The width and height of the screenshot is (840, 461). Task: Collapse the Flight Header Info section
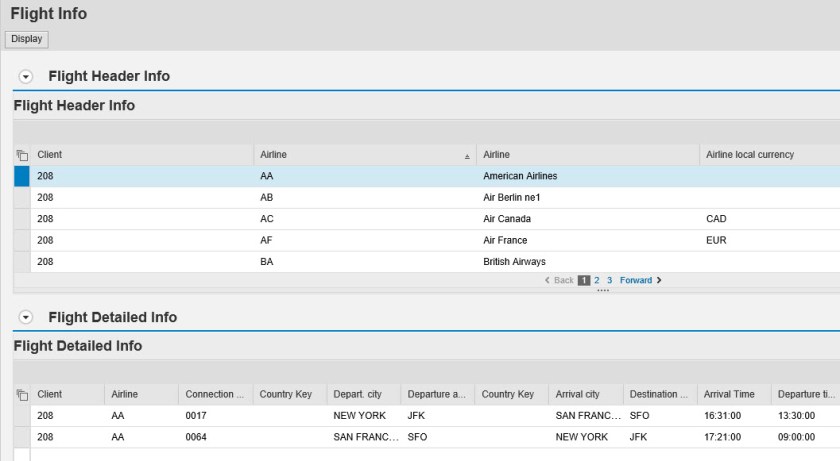[25, 77]
